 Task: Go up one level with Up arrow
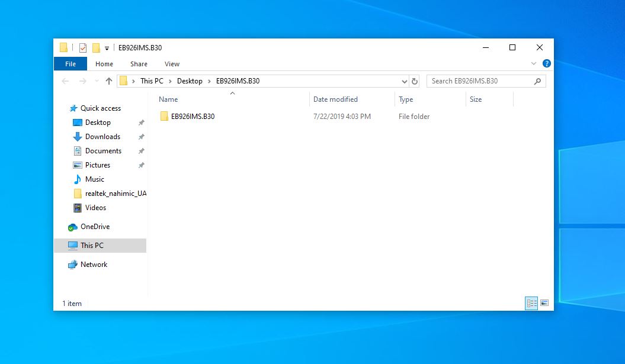click(109, 81)
